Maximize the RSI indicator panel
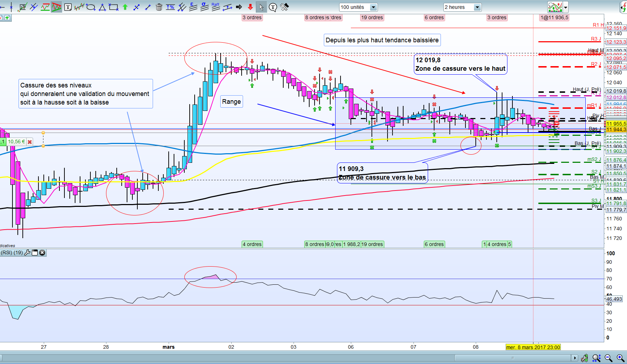Image resolution: width=627 pixels, height=364 pixels. (x=35, y=253)
